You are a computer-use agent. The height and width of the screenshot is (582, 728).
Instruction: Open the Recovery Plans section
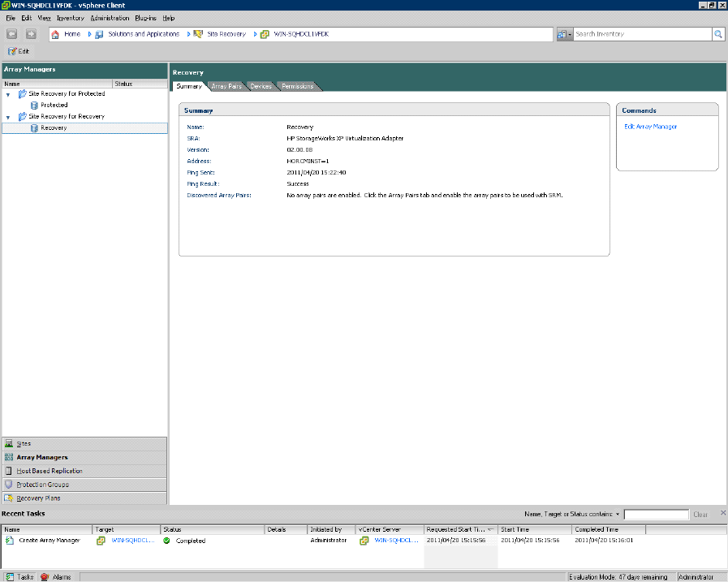pyautogui.click(x=38, y=498)
